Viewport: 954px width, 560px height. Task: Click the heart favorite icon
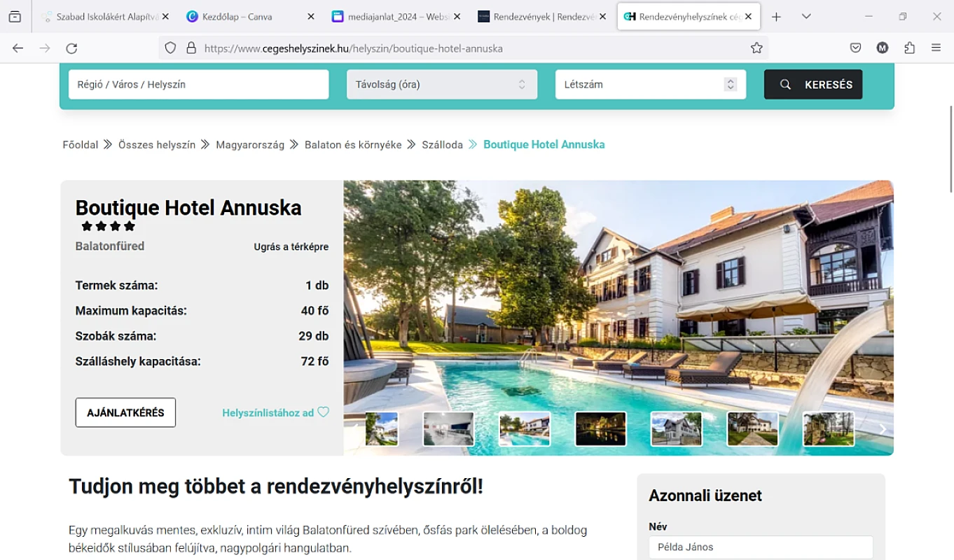point(323,412)
